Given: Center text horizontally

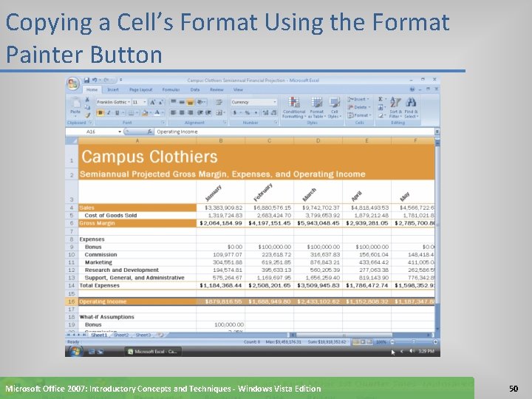Looking at the screenshot, I should [182, 112].
